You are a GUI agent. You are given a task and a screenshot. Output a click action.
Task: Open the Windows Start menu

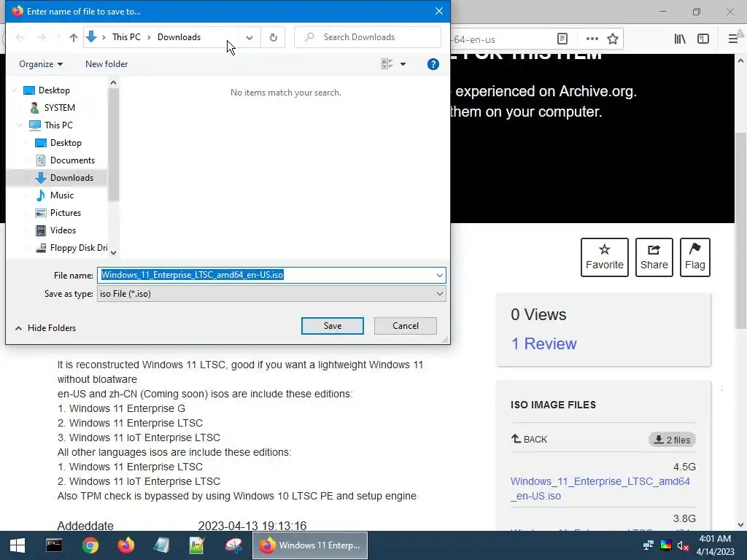[x=18, y=545]
